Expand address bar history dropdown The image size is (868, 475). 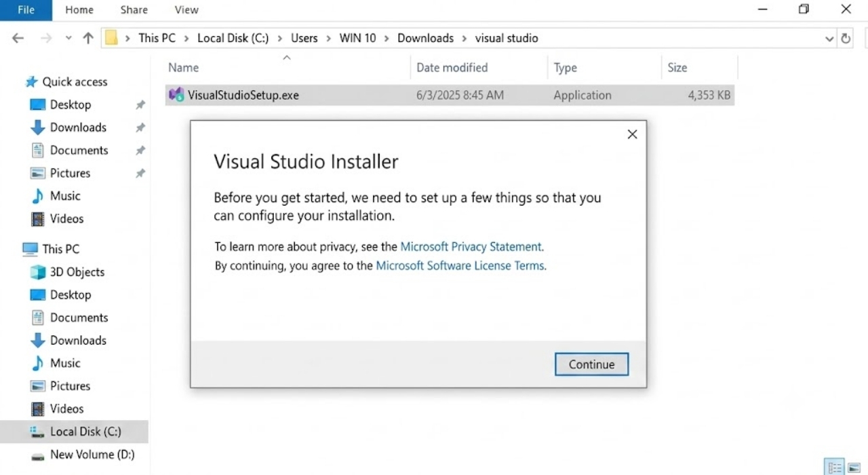pyautogui.click(x=829, y=39)
